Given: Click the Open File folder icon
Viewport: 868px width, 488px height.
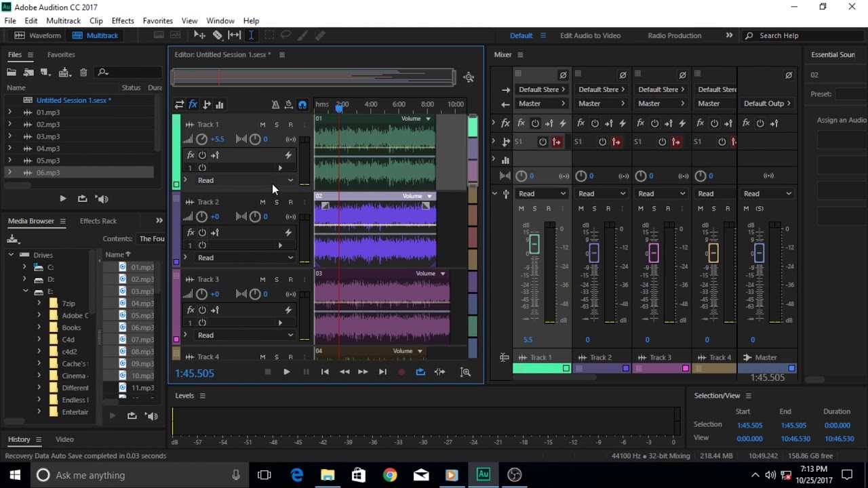Looking at the screenshot, I should point(12,72).
